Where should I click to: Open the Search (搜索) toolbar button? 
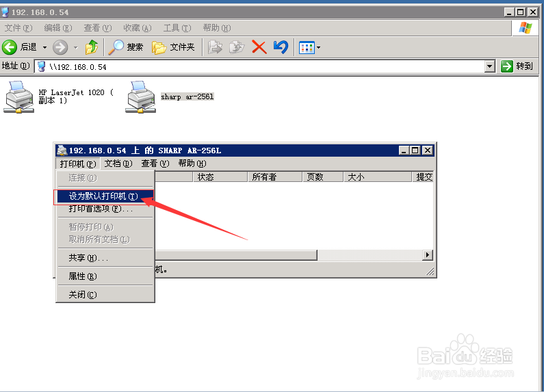point(126,47)
